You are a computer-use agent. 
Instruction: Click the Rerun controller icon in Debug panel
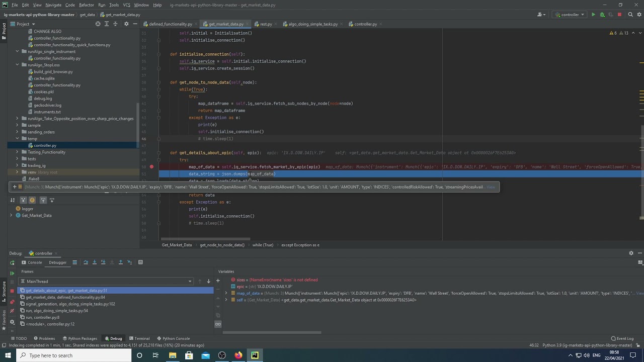12,262
